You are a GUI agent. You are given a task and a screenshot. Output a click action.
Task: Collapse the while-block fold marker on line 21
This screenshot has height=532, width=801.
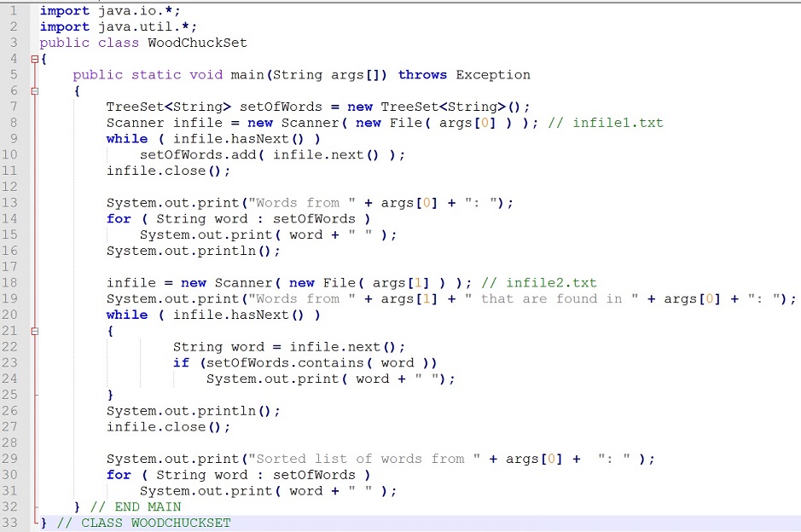coord(35,332)
